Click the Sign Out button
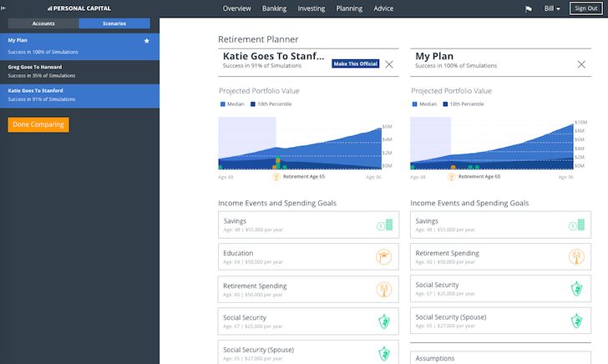Viewport: 608px width, 364px height. click(586, 8)
